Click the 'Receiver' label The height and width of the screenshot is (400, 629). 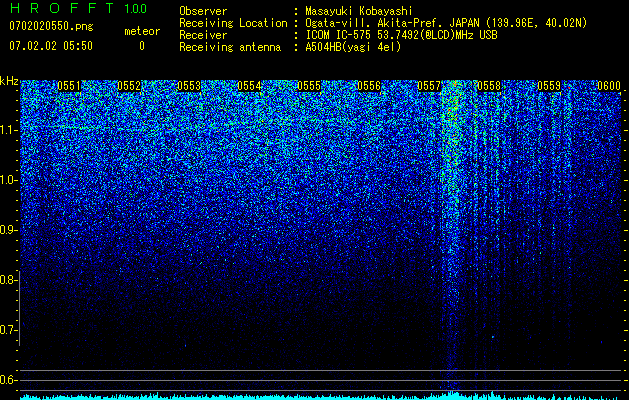[203, 35]
